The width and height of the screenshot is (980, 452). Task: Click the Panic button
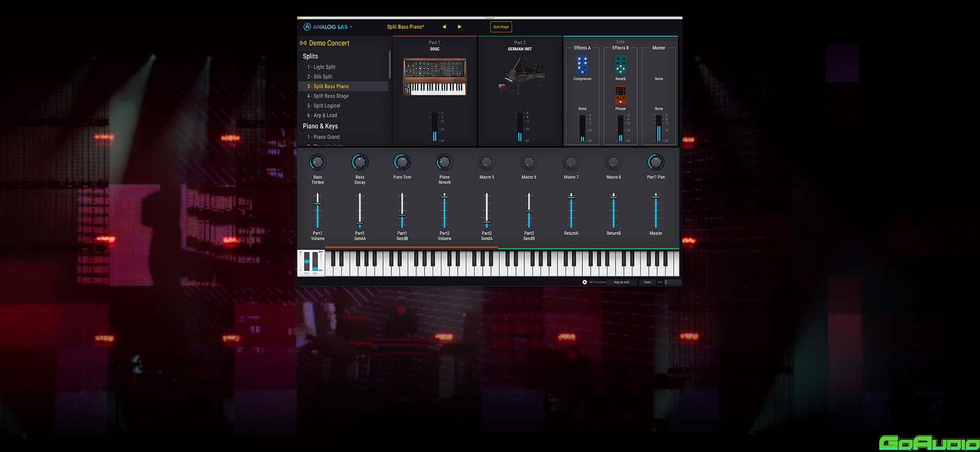click(648, 282)
